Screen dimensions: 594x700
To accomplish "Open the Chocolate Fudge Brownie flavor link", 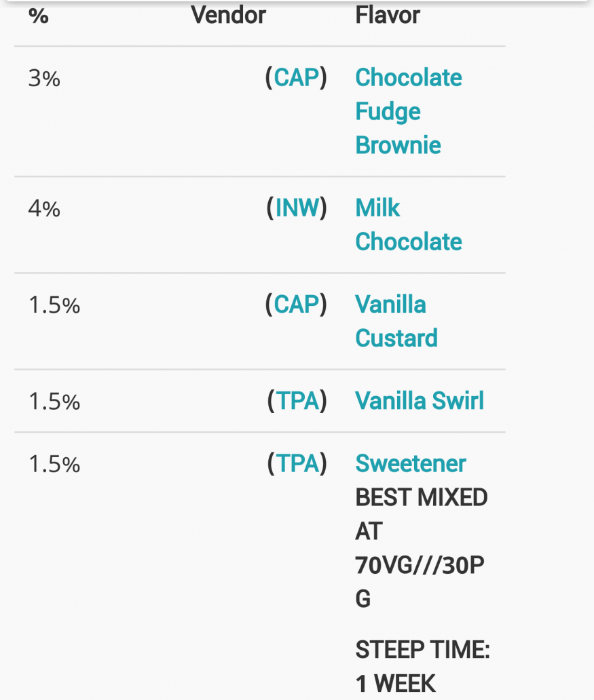I will pyautogui.click(x=409, y=111).
